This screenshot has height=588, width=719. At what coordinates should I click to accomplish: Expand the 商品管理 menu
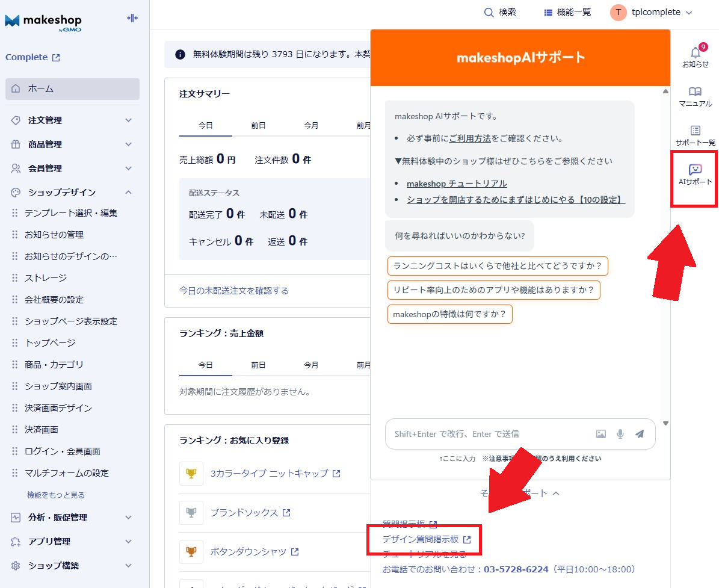click(72, 144)
